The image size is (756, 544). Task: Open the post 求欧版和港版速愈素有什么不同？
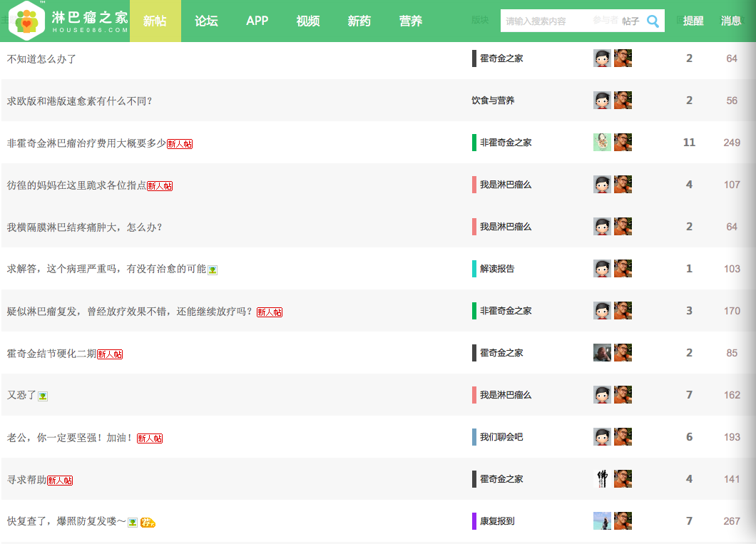pyautogui.click(x=80, y=101)
